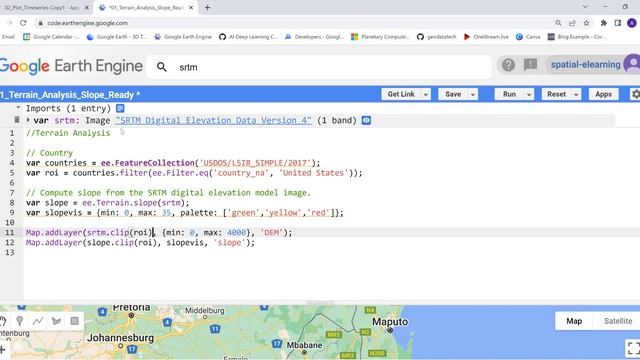The image size is (640, 360).
Task: Click the Reset button
Action: coord(556,94)
